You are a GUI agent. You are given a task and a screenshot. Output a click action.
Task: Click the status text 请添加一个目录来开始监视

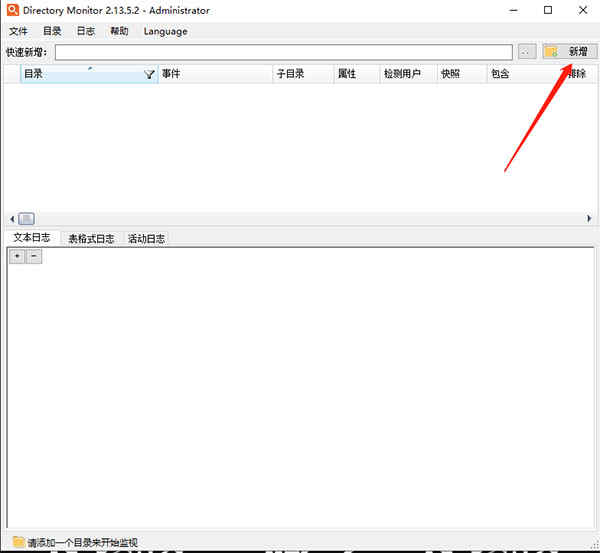[83, 542]
